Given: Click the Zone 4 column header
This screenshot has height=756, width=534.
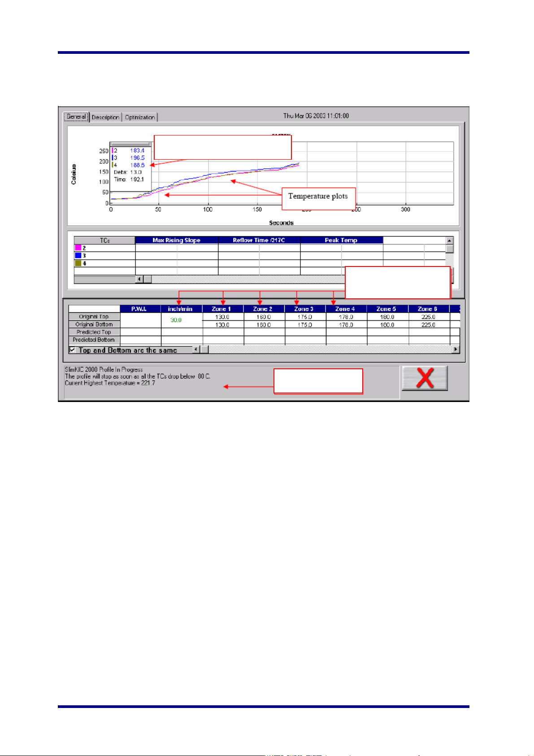Looking at the screenshot, I should click(x=346, y=309).
